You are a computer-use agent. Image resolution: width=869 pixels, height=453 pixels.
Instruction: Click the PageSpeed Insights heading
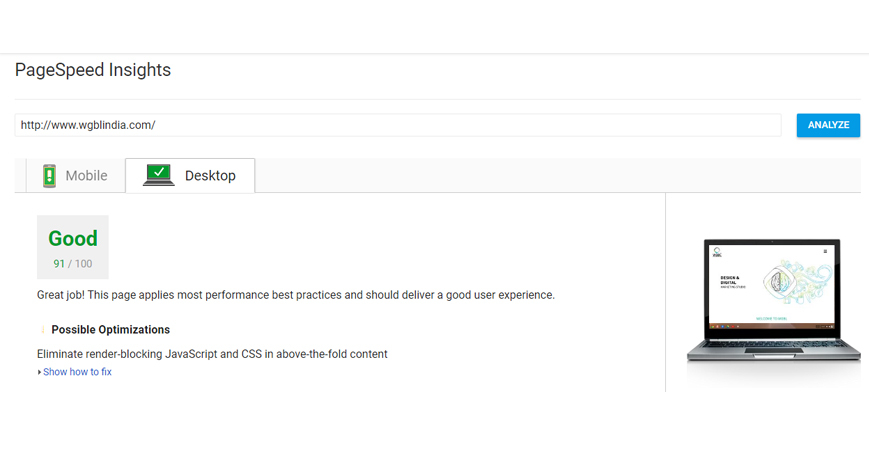pos(93,70)
